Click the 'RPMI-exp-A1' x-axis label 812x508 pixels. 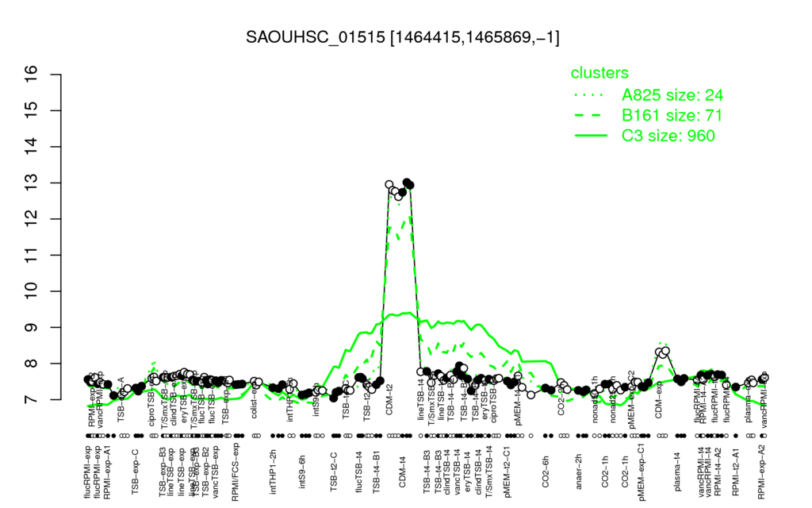(107, 471)
